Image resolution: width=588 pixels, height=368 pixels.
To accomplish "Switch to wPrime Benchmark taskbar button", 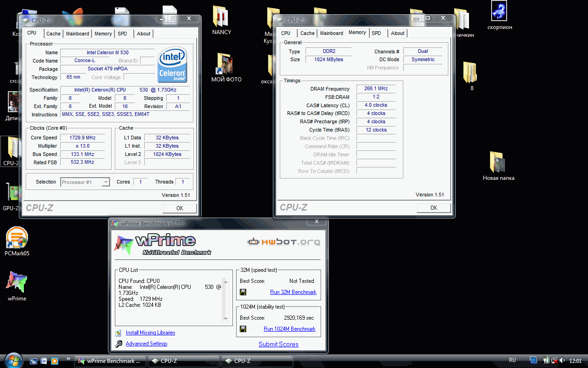I will point(110,361).
